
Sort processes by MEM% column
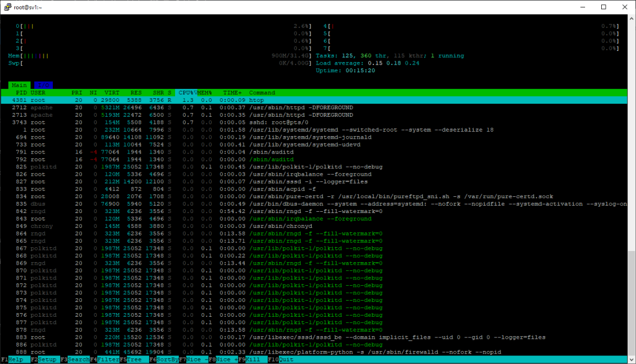click(205, 93)
